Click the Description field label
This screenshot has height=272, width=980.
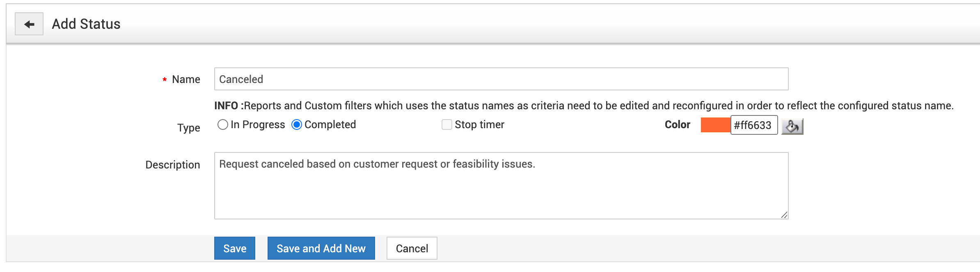(173, 165)
